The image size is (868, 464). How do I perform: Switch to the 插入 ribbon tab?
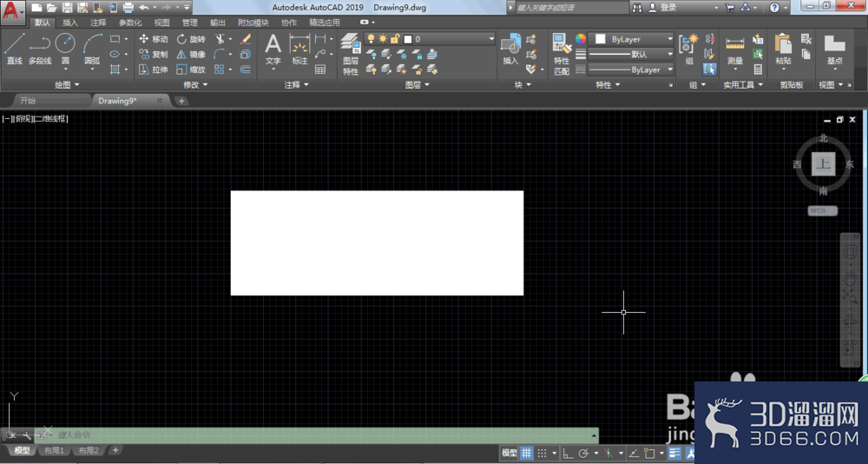(x=70, y=23)
